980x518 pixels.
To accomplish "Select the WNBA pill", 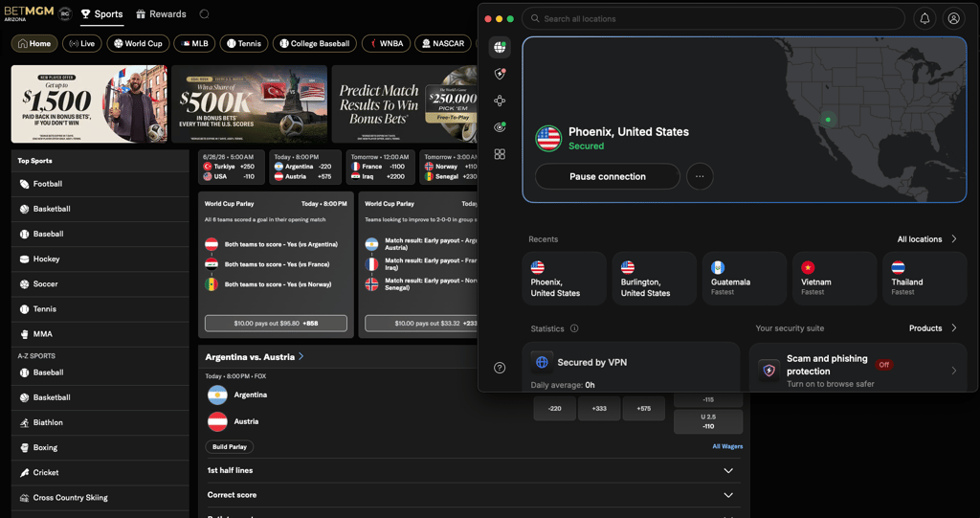I will click(x=387, y=44).
